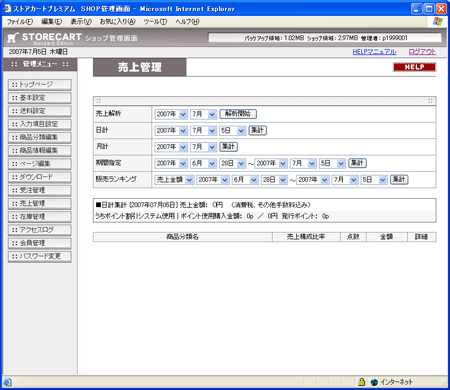The width and height of the screenshot is (450, 390).
Task: Click the globe Internet zone icon in status bar
Action: [374, 382]
